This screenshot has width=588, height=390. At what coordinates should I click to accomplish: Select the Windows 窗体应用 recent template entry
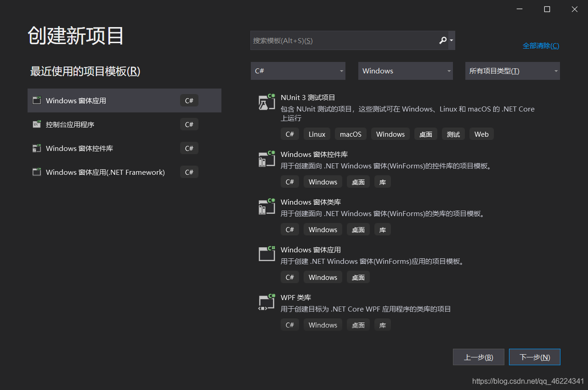click(124, 100)
